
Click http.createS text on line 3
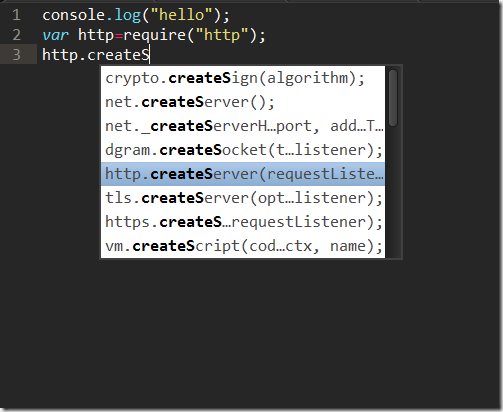point(96,55)
